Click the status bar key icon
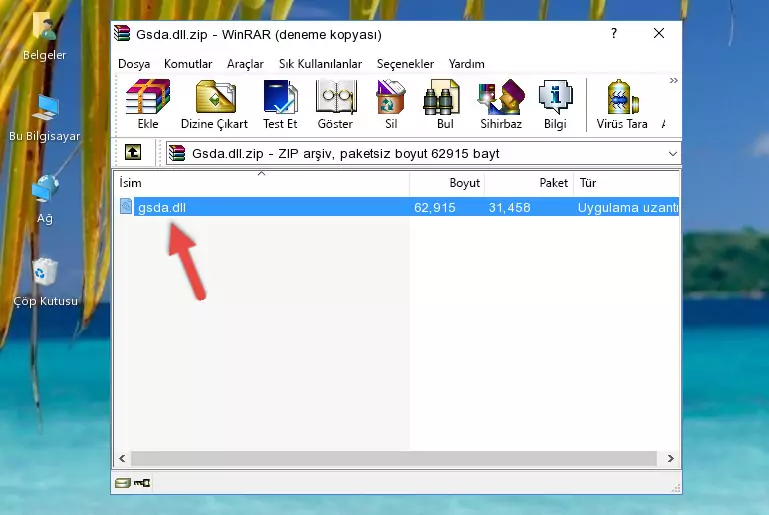Viewport: 769px width, 515px height. point(142,483)
